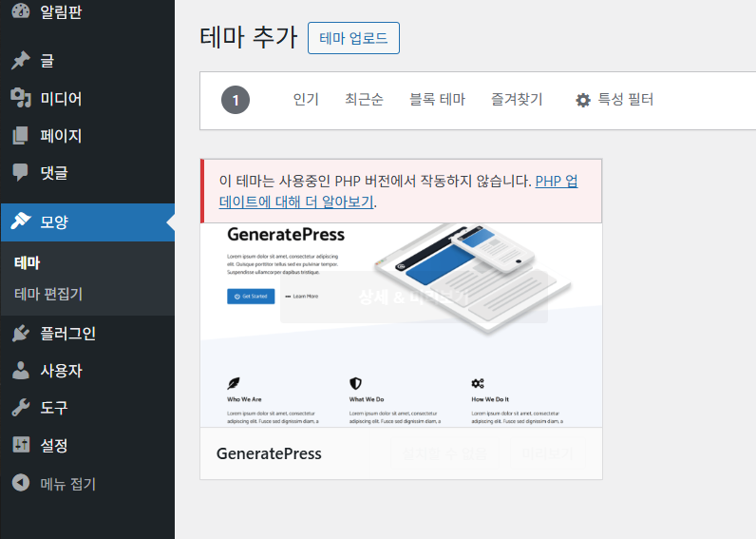The width and height of the screenshot is (756, 539).
Task: Click the theme count badge showing 1
Action: click(x=236, y=100)
